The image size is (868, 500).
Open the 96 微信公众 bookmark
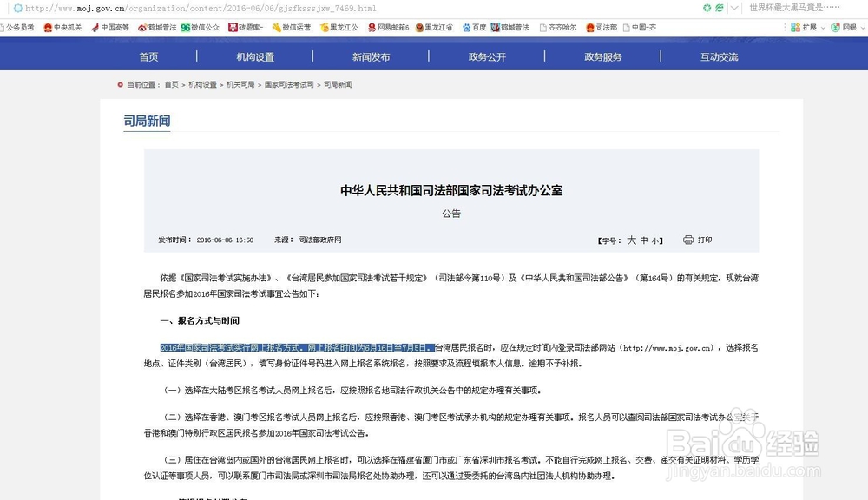200,27
